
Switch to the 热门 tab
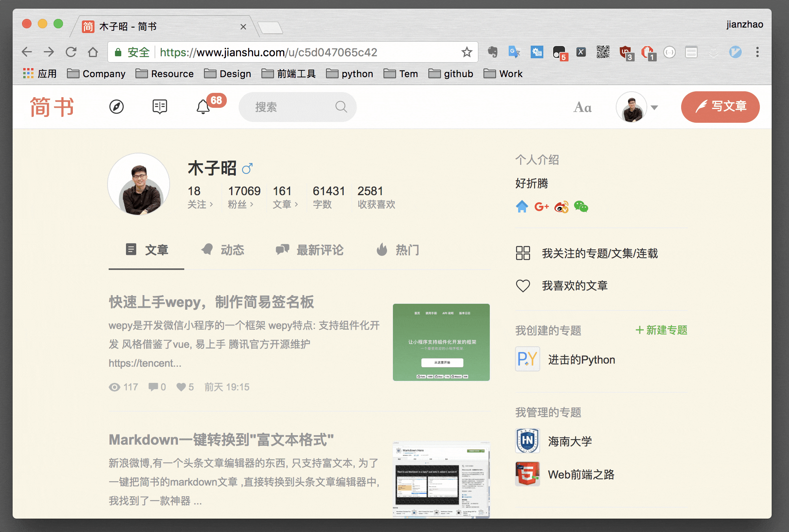click(x=398, y=250)
